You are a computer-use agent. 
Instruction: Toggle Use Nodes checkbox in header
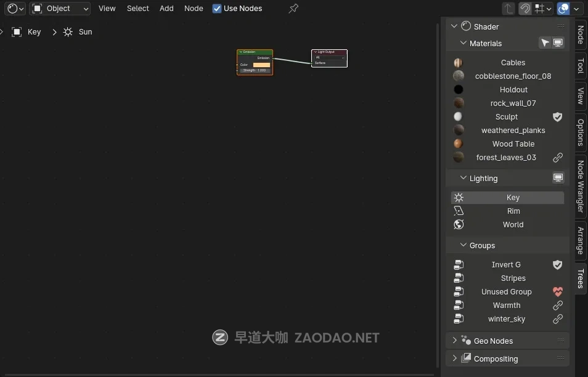pos(217,8)
